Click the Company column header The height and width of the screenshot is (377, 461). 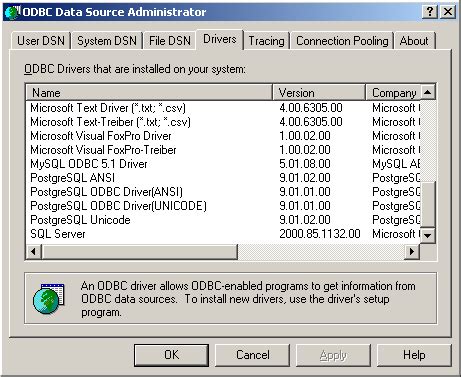[x=393, y=93]
